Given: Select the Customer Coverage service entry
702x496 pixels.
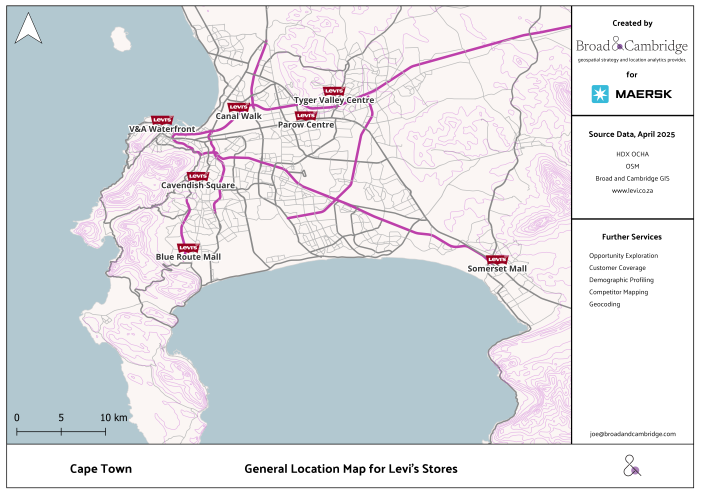Looking at the screenshot, I should pyautogui.click(x=617, y=268).
